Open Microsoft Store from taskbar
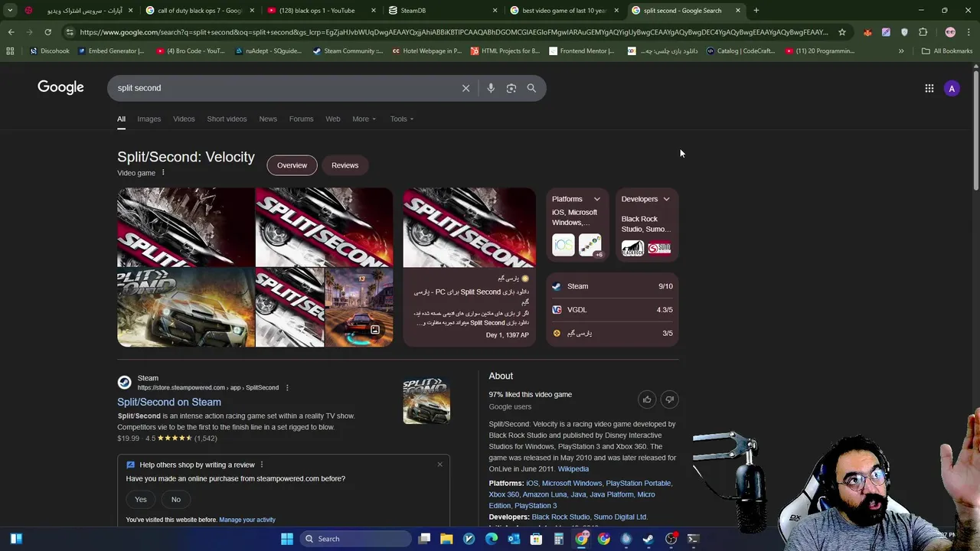Screen dimensions: 980x551 536,539
